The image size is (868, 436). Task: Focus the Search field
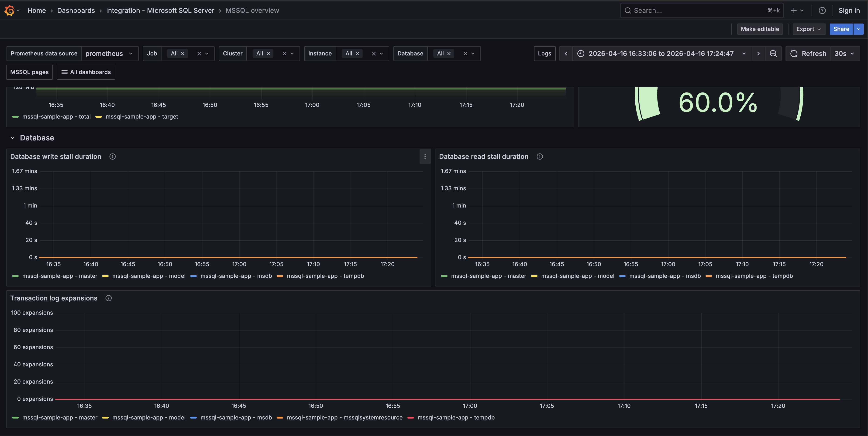(702, 10)
